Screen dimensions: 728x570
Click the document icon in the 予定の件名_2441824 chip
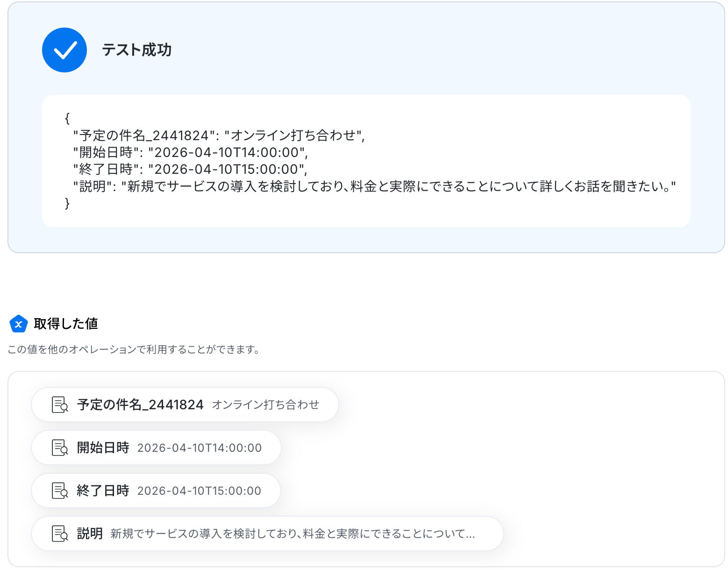60,405
